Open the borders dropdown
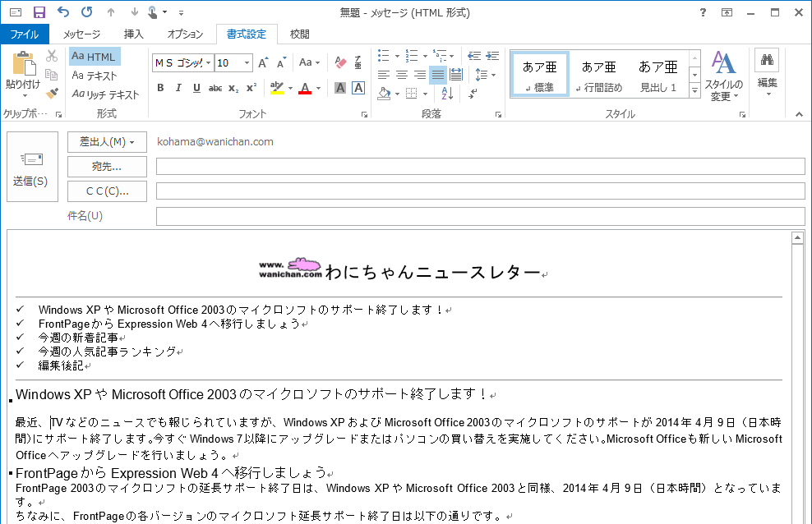The image size is (812, 524). 425,94
